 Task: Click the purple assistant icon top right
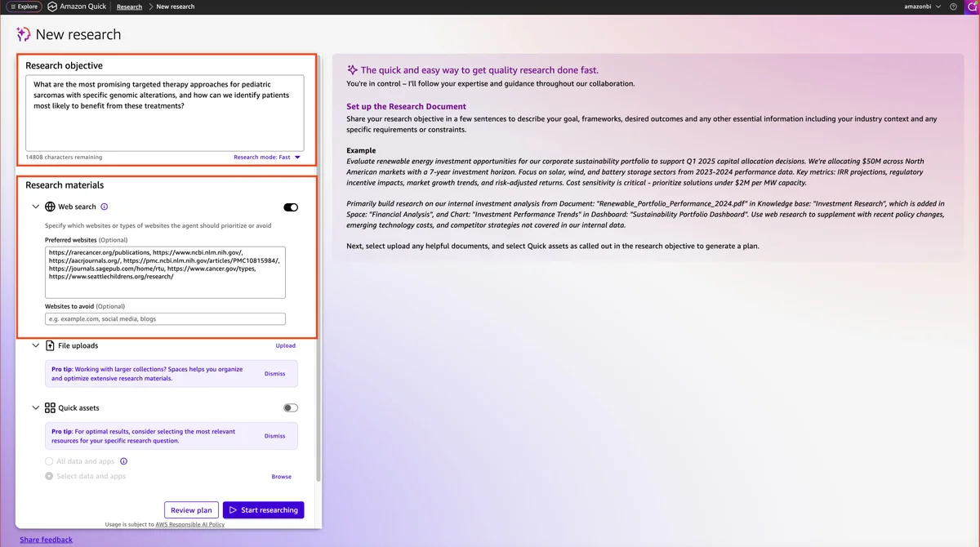tap(972, 7)
